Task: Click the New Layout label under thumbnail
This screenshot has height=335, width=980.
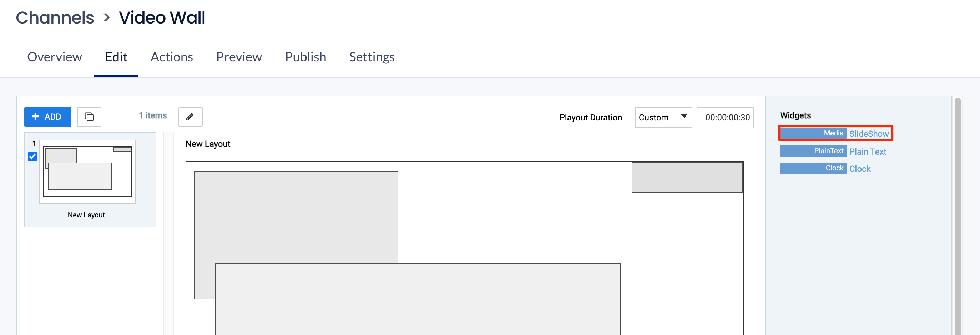Action: click(86, 215)
